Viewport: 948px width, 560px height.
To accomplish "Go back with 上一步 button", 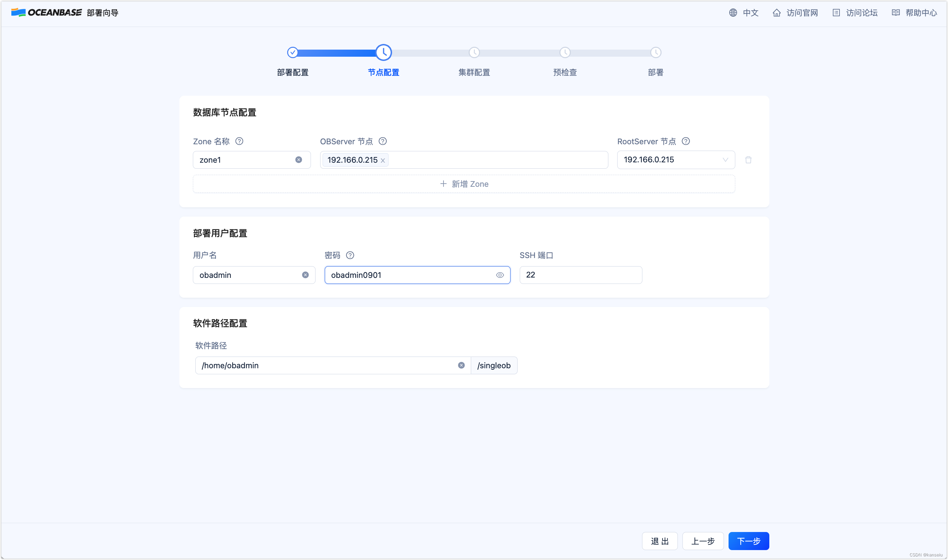I will (703, 541).
